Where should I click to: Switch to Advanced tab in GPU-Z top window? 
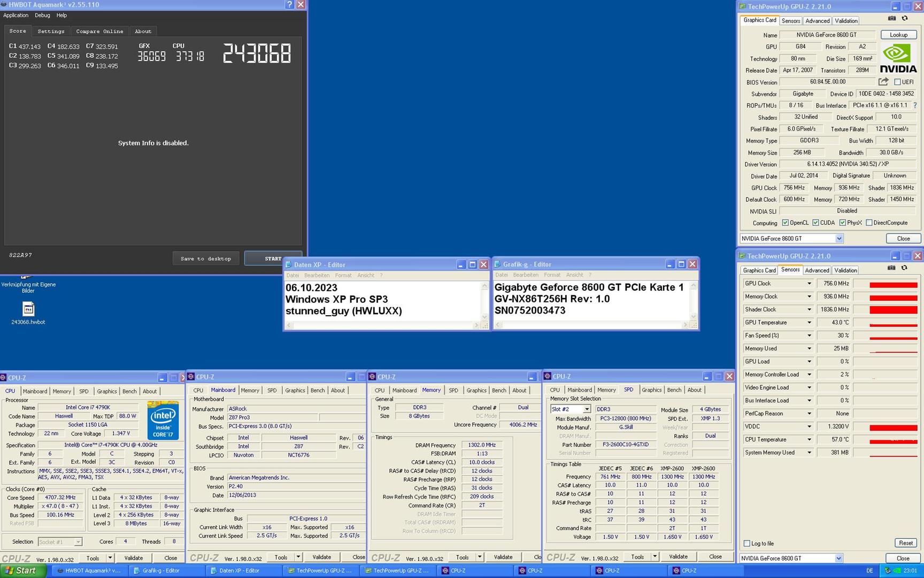818,21
